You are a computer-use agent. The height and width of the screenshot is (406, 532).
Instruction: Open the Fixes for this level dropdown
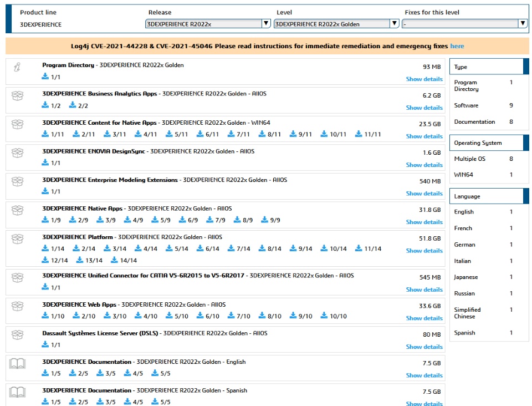(464, 24)
